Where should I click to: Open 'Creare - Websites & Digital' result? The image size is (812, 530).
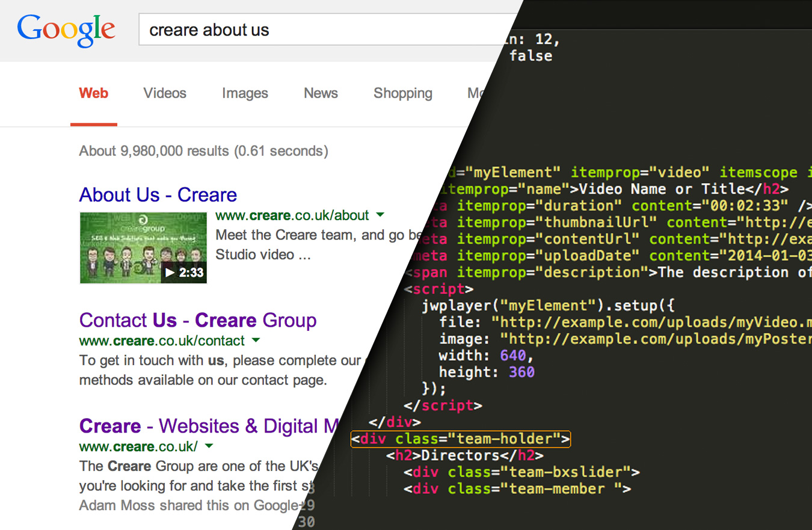pyautogui.click(x=209, y=426)
